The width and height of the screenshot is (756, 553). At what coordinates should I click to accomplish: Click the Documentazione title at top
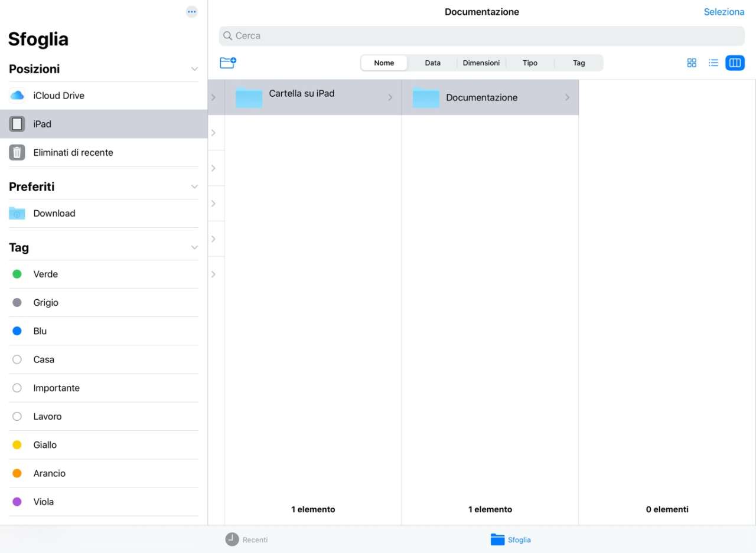click(x=482, y=12)
